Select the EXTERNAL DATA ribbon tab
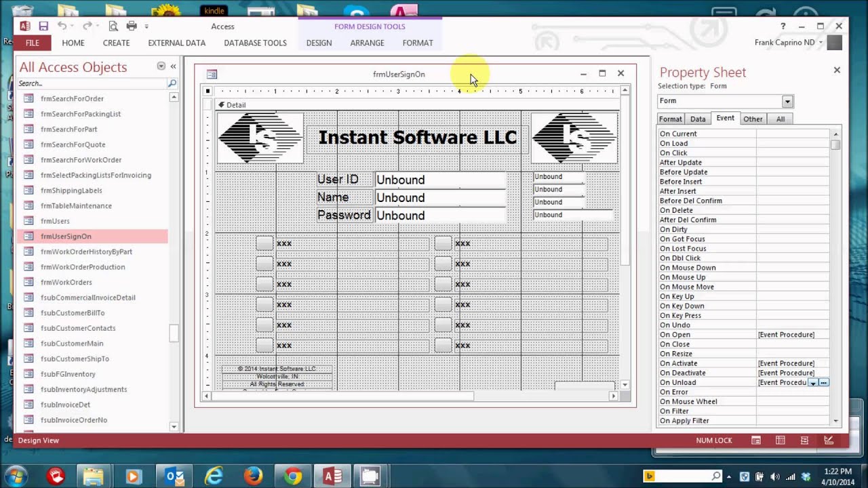The width and height of the screenshot is (868, 488). 176,43
